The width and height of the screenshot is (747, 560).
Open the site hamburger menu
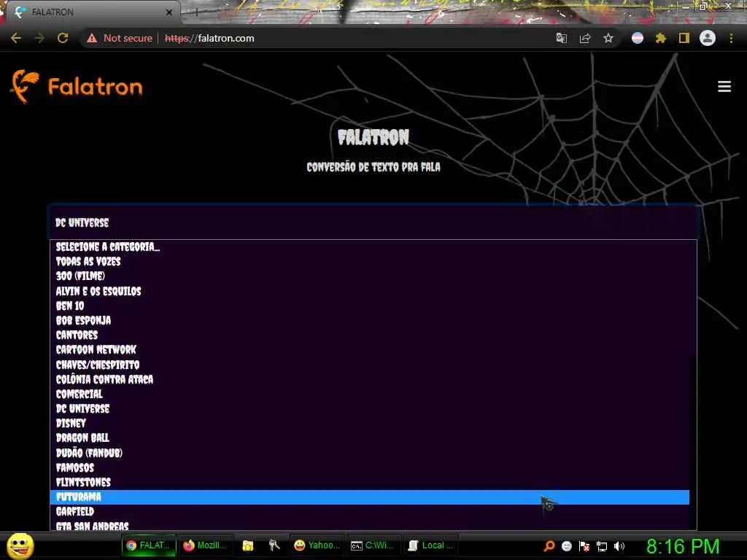pyautogui.click(x=724, y=86)
